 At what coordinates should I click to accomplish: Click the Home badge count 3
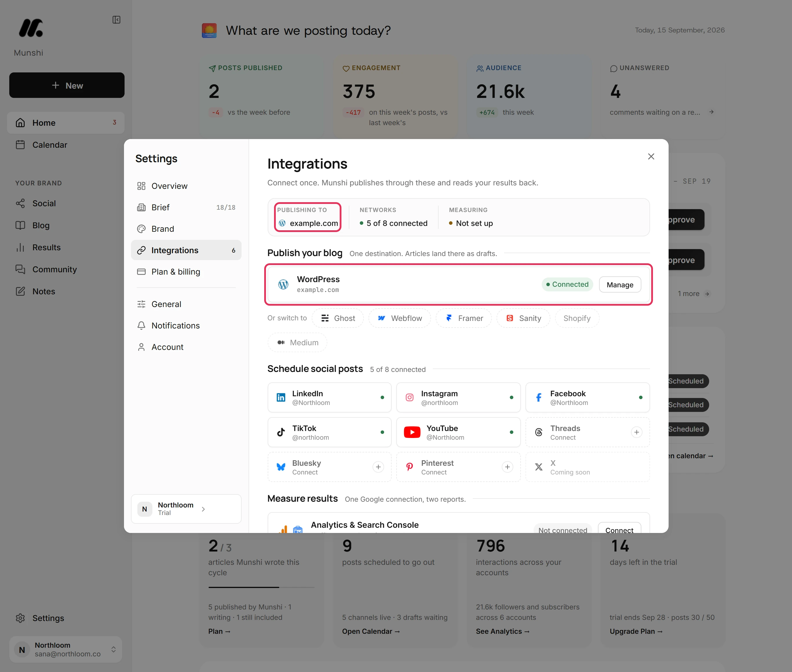(114, 122)
